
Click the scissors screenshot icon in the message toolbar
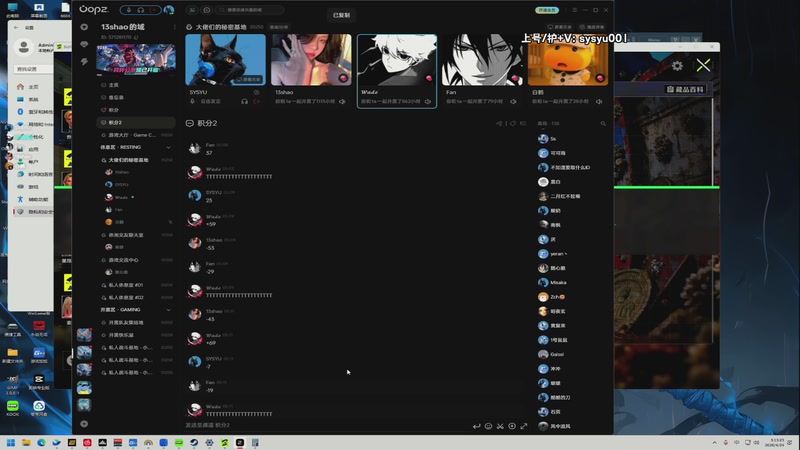point(500,426)
